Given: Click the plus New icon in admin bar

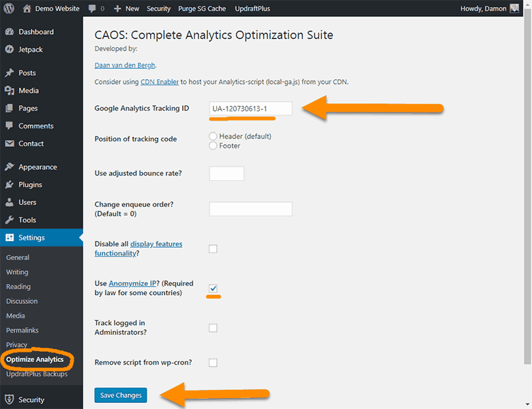Looking at the screenshot, I should coord(117,8).
